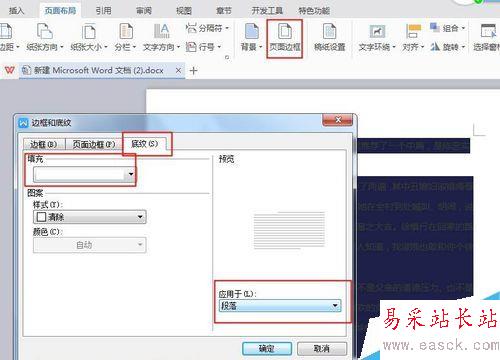Expand the 样式 pattern style dropdown
The height and width of the screenshot is (360, 500).
pos(140,217)
